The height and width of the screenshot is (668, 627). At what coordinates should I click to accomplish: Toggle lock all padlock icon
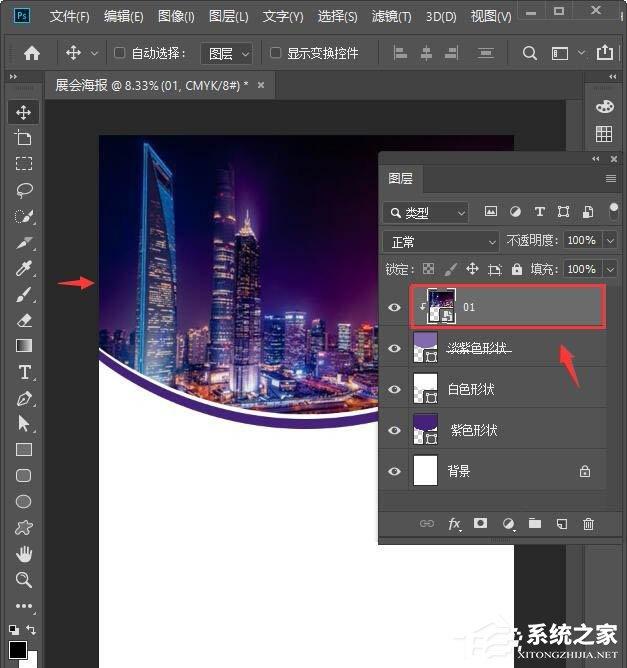coord(517,269)
